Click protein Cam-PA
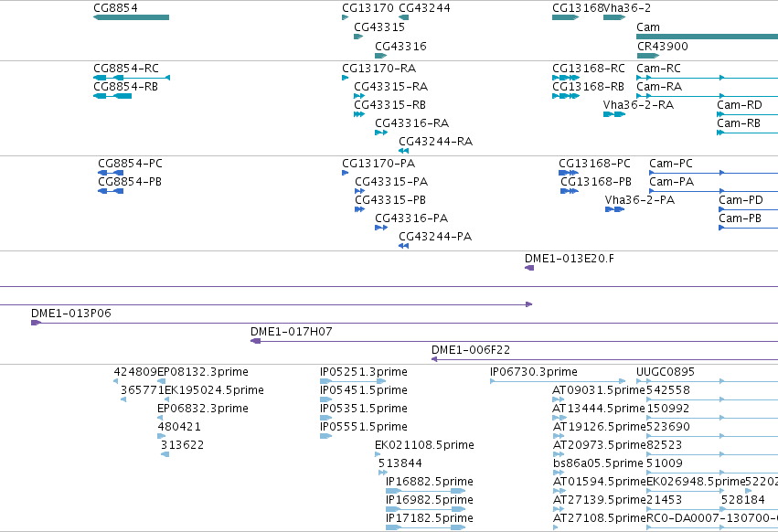Image resolution: width=778 pixels, height=532 pixels. tap(671, 182)
